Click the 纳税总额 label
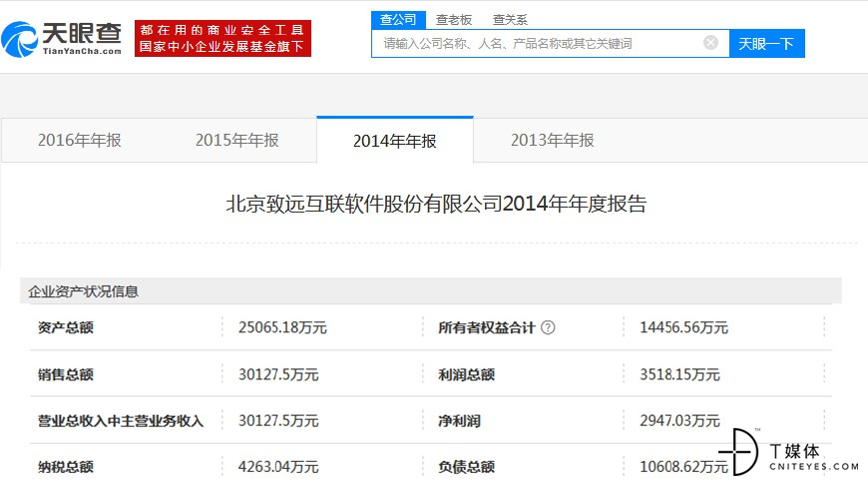This screenshot has height=486, width=868. tap(65, 467)
